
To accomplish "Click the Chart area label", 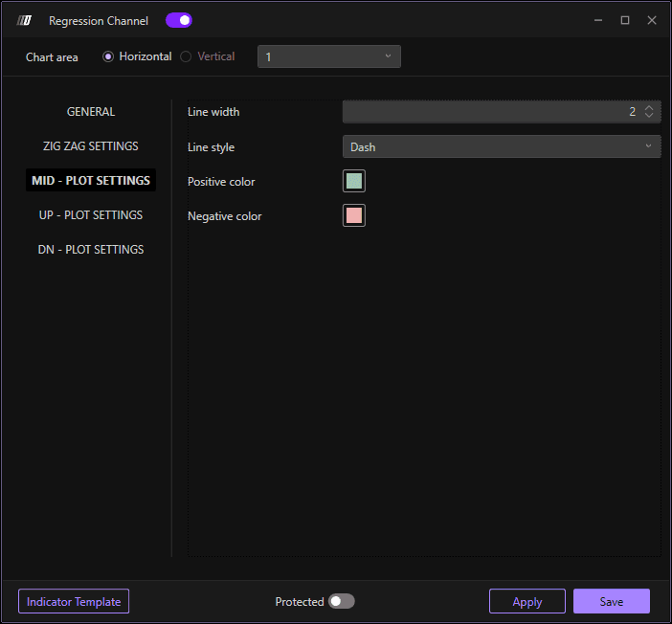I will tap(52, 57).
